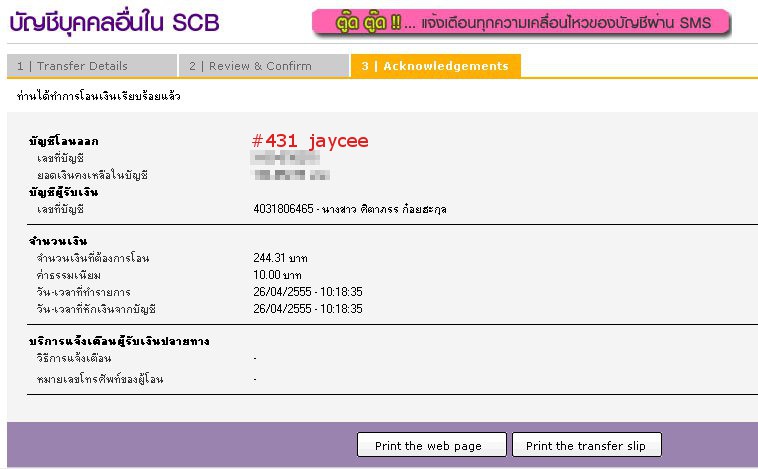Click the timestamp next to 'วัน-เวลาที่หักเงินจากบัญชี'
Screen dimensions: 758x469
tap(308, 309)
